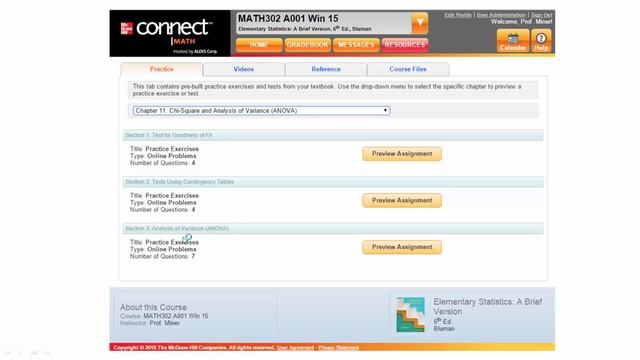Switch to the Course Files tab
The height and width of the screenshot is (360, 640).
click(408, 69)
